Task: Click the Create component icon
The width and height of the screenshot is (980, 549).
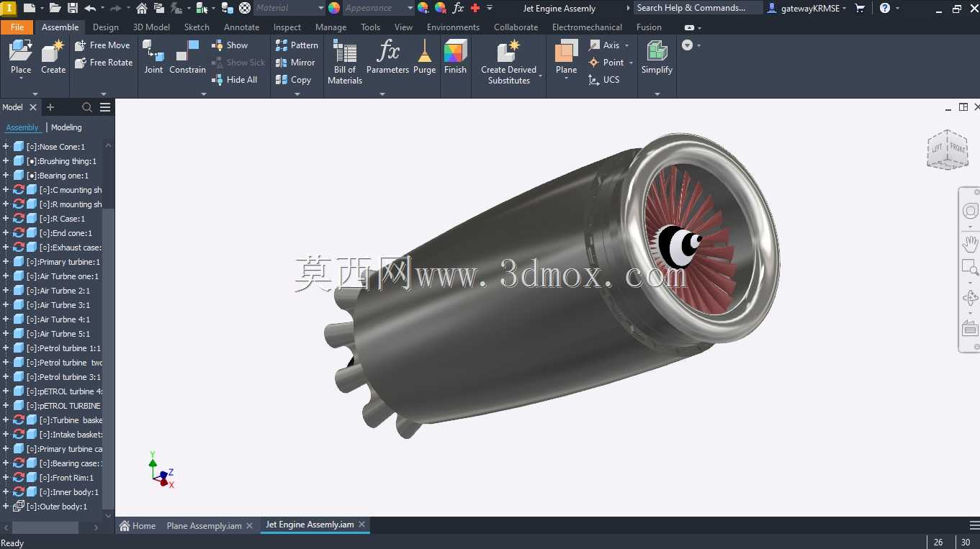Action: (53, 52)
